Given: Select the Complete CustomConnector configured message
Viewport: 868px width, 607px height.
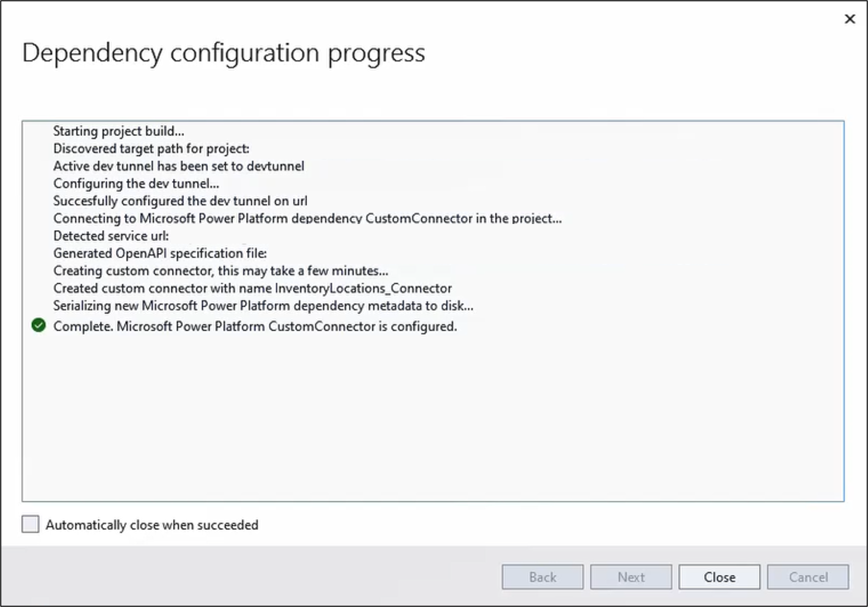Looking at the screenshot, I should [255, 325].
